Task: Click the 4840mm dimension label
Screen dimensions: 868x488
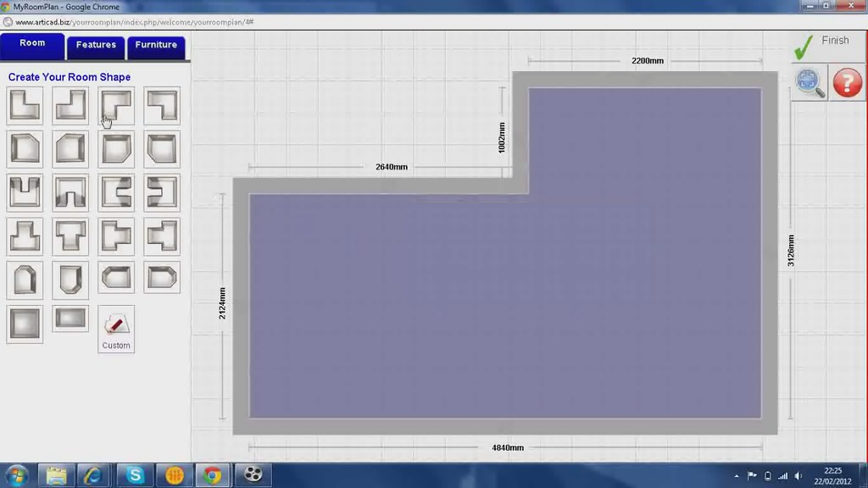Action: tap(509, 447)
